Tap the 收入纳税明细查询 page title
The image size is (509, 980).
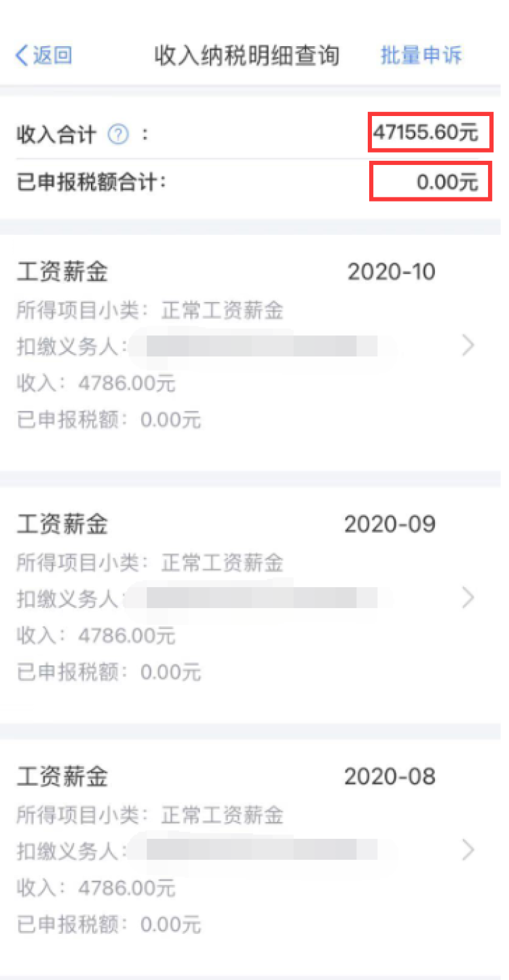(246, 56)
